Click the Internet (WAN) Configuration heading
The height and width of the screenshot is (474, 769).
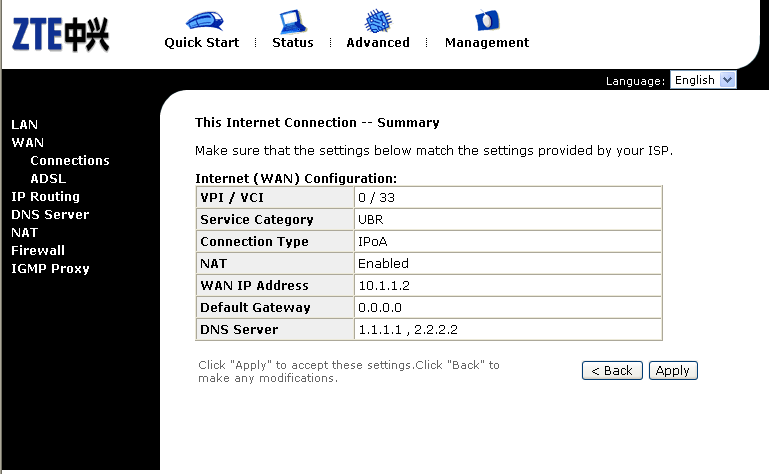(296, 179)
